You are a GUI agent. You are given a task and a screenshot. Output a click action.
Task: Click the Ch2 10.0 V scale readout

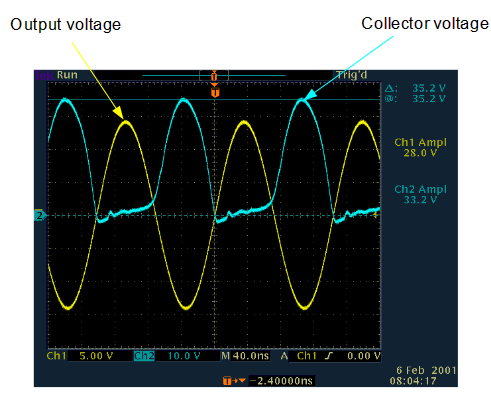click(184, 356)
